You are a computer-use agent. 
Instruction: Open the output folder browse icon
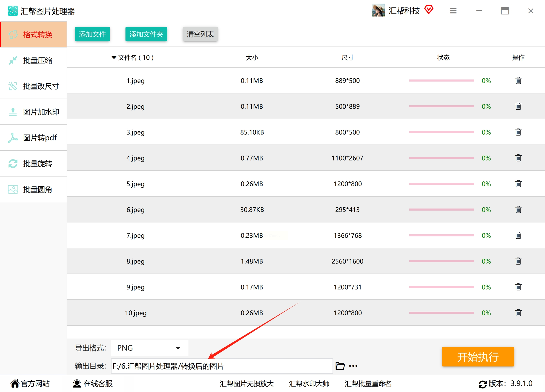click(340, 366)
